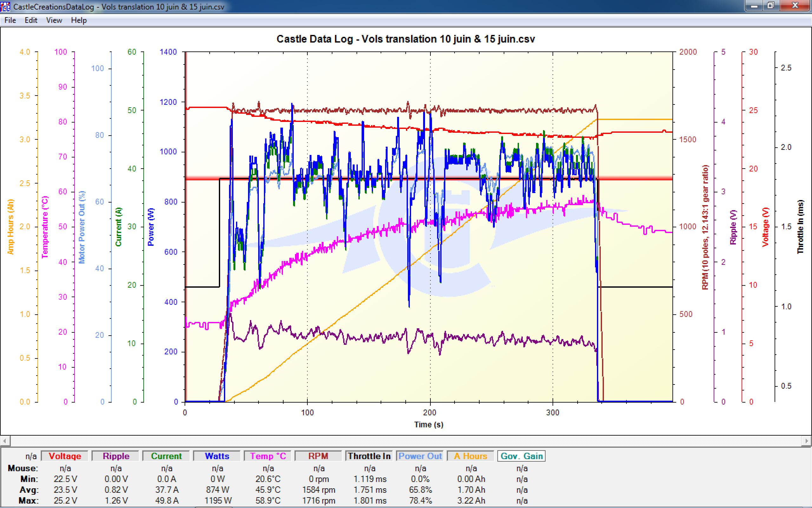
Task: Click the Current (A) axis label
Action: coord(118,227)
